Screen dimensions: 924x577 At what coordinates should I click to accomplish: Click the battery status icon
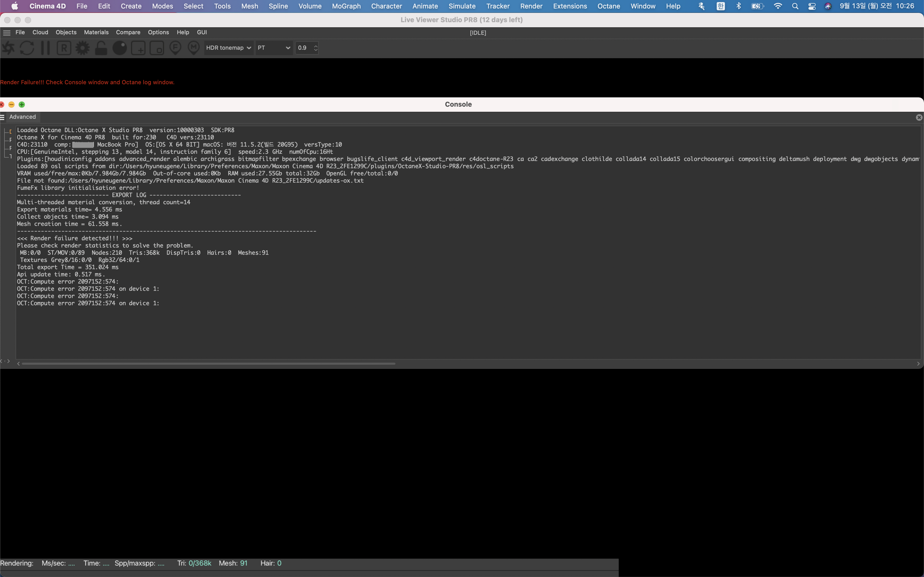(758, 6)
